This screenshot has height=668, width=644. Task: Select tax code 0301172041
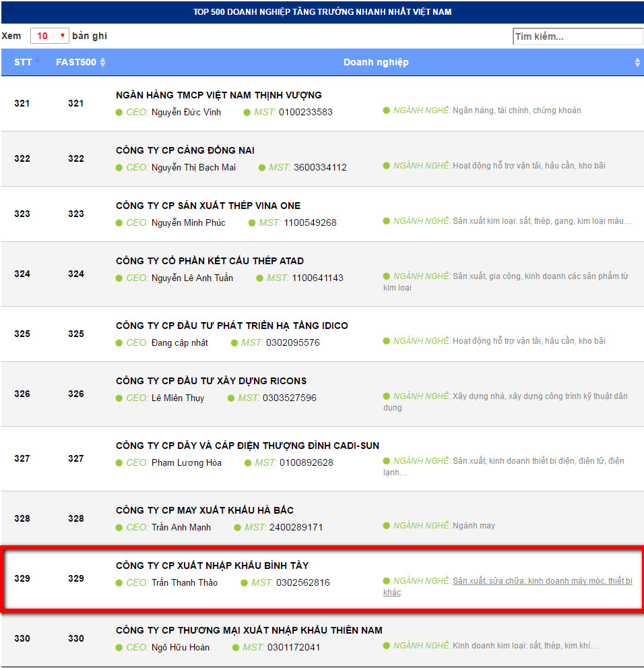[x=294, y=648]
